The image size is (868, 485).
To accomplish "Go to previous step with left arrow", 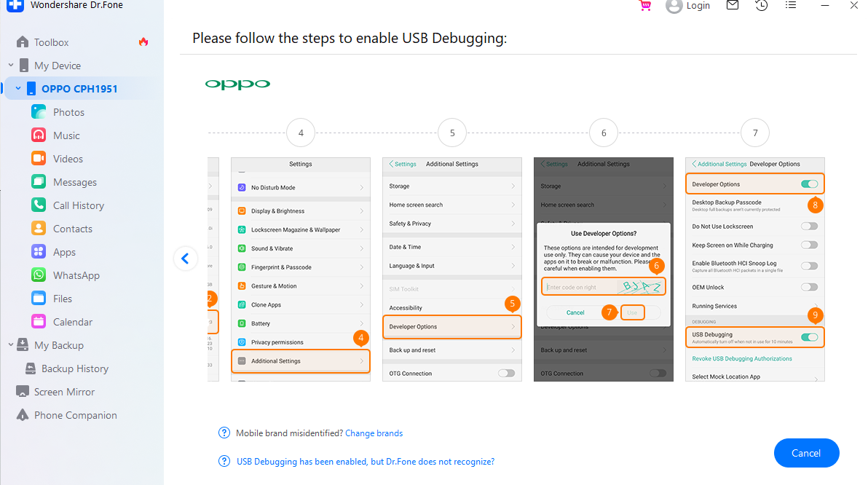I will [186, 259].
